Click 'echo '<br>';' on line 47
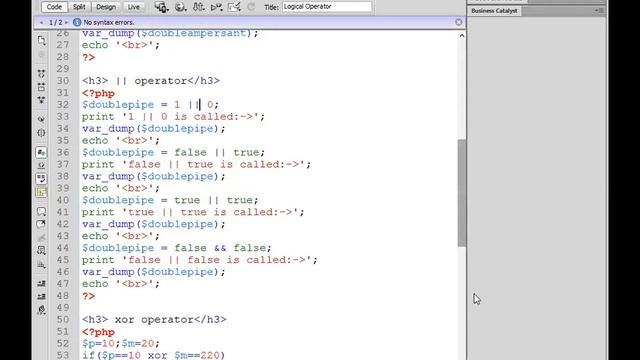The width and height of the screenshot is (640, 360). [121, 284]
